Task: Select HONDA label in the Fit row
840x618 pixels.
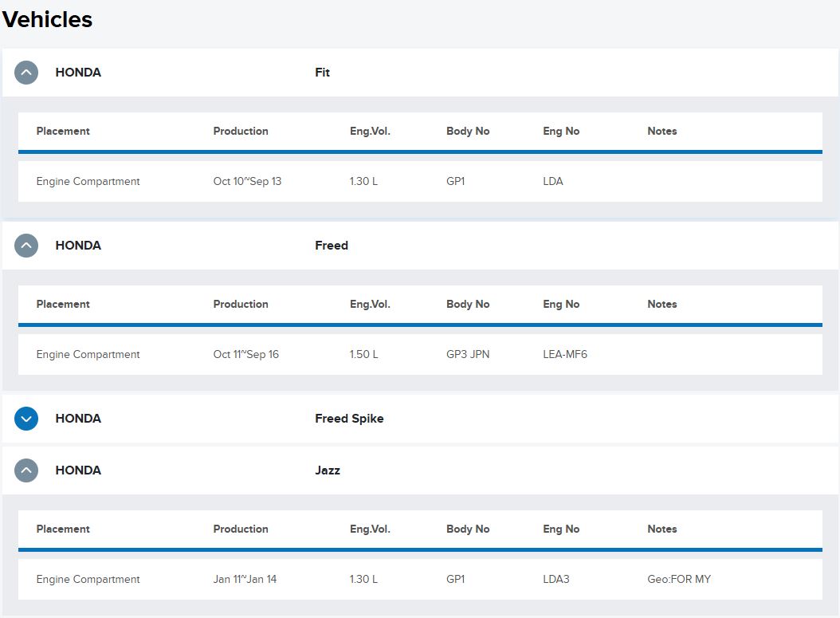Action: point(78,73)
